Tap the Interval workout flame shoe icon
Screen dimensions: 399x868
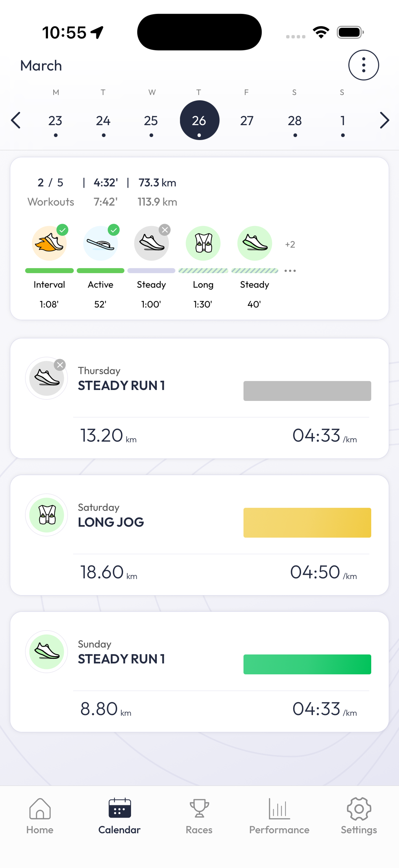point(49,243)
